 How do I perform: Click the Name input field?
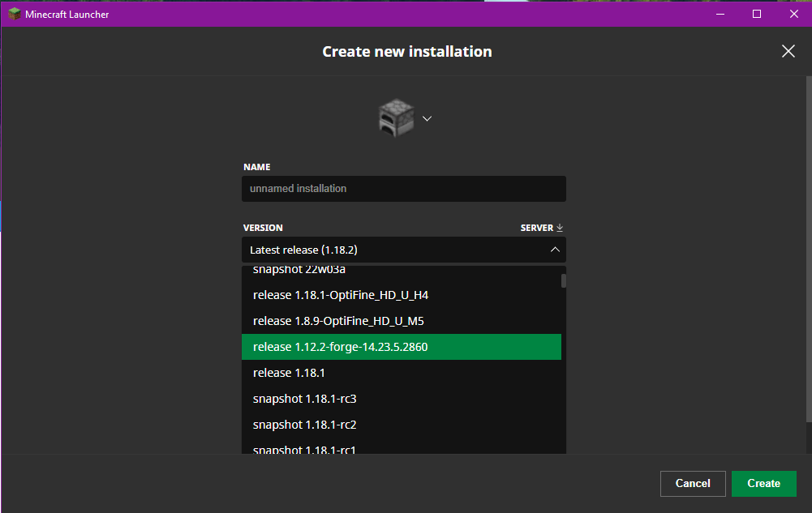click(x=403, y=189)
